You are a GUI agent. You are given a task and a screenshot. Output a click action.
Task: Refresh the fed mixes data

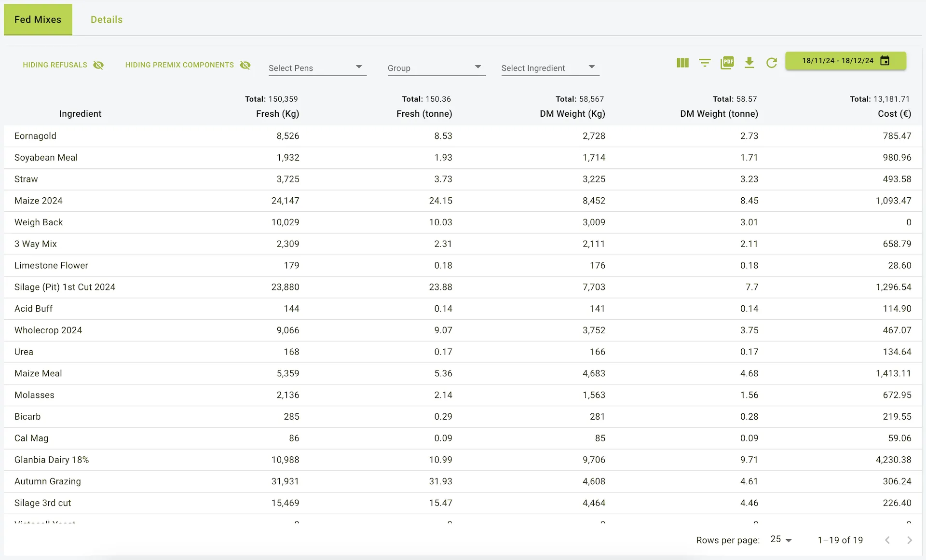[x=772, y=63]
